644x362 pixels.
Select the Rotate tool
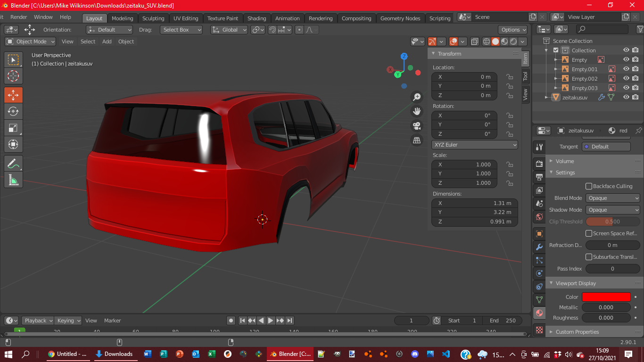[13, 112]
